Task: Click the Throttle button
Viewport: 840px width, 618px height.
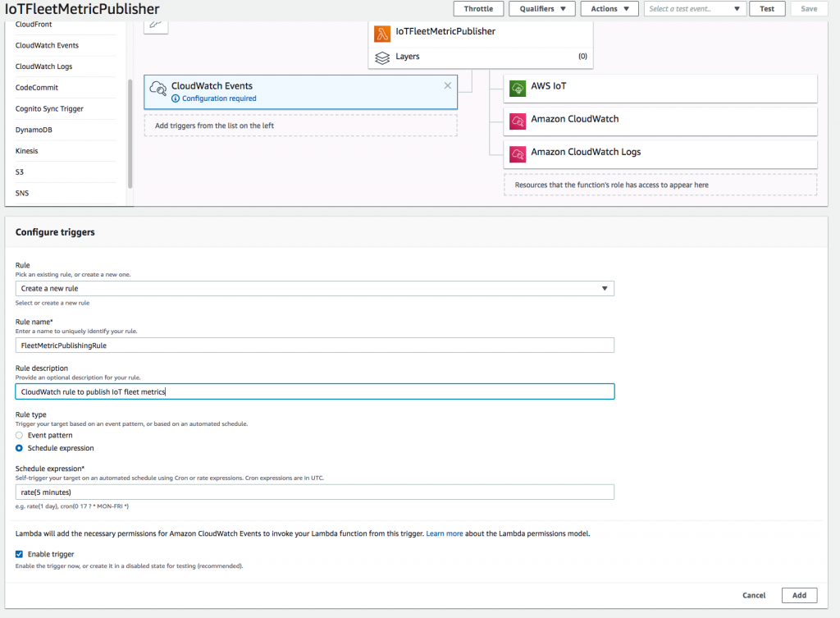Action: point(478,8)
